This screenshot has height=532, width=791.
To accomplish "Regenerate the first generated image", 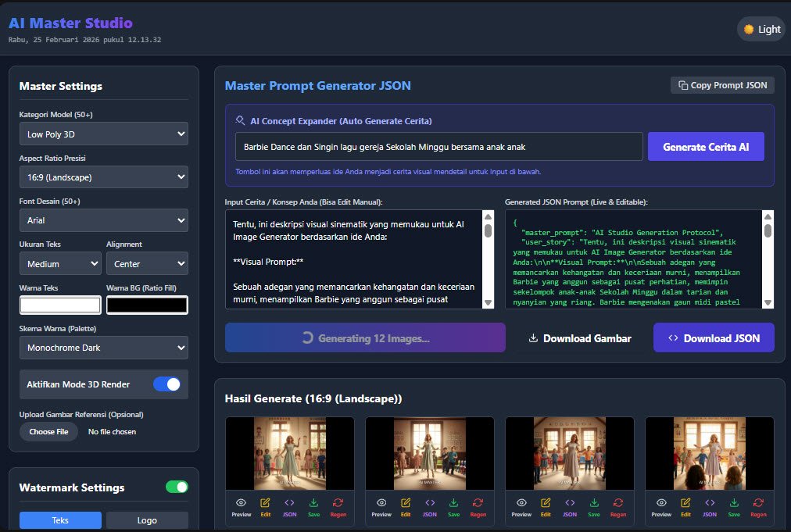I will [x=338, y=507].
